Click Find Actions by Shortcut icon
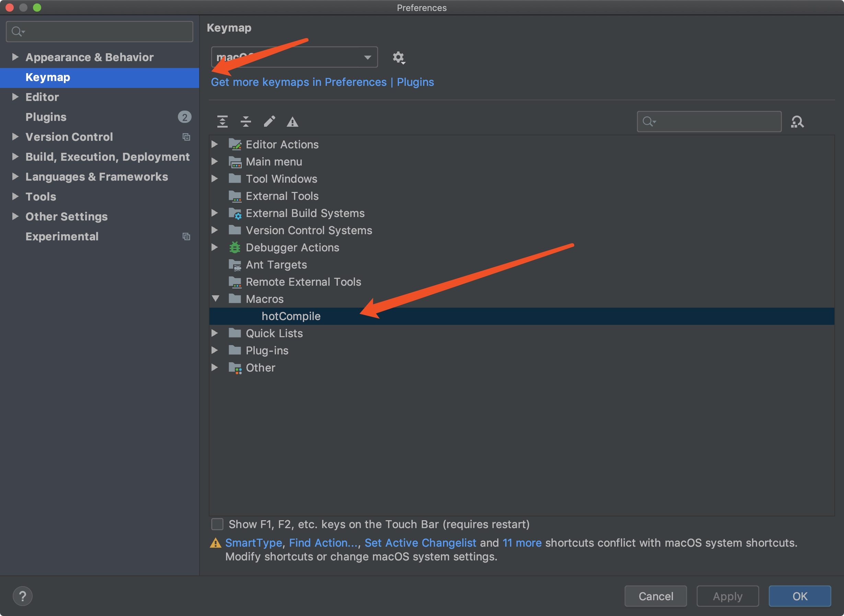The image size is (844, 616). (x=797, y=122)
